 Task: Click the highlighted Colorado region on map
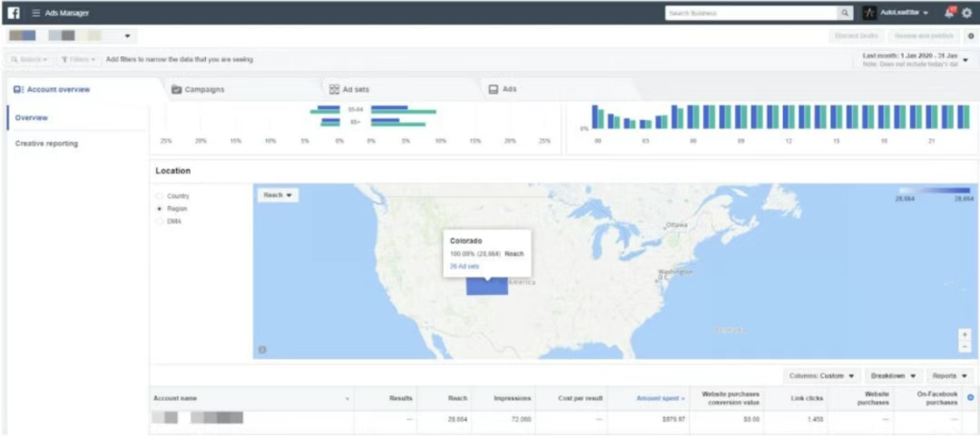(487, 286)
